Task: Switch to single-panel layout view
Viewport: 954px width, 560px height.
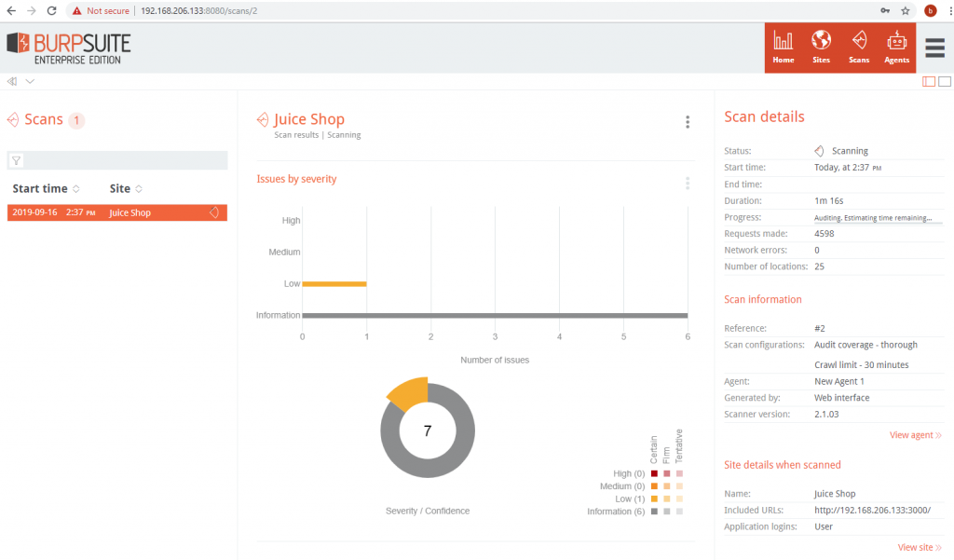Action: coord(945,82)
